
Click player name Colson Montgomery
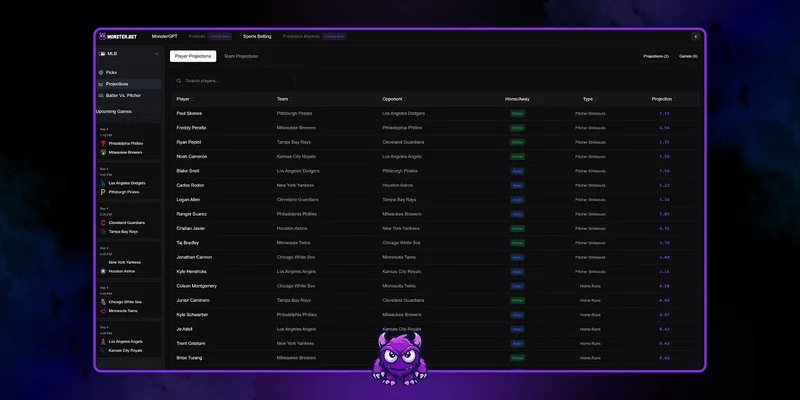(x=197, y=286)
